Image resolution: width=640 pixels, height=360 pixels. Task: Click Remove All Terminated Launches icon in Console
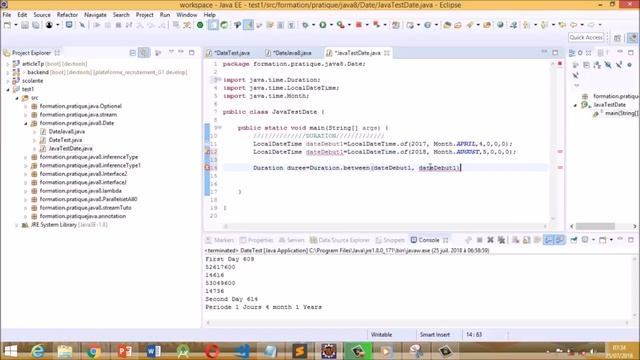tap(501, 240)
